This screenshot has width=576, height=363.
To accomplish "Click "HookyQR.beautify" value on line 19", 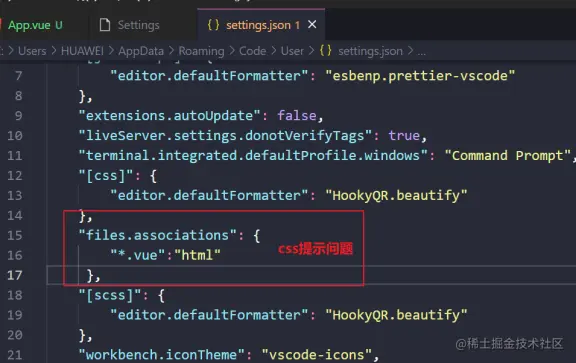I will pyautogui.click(x=396, y=315).
